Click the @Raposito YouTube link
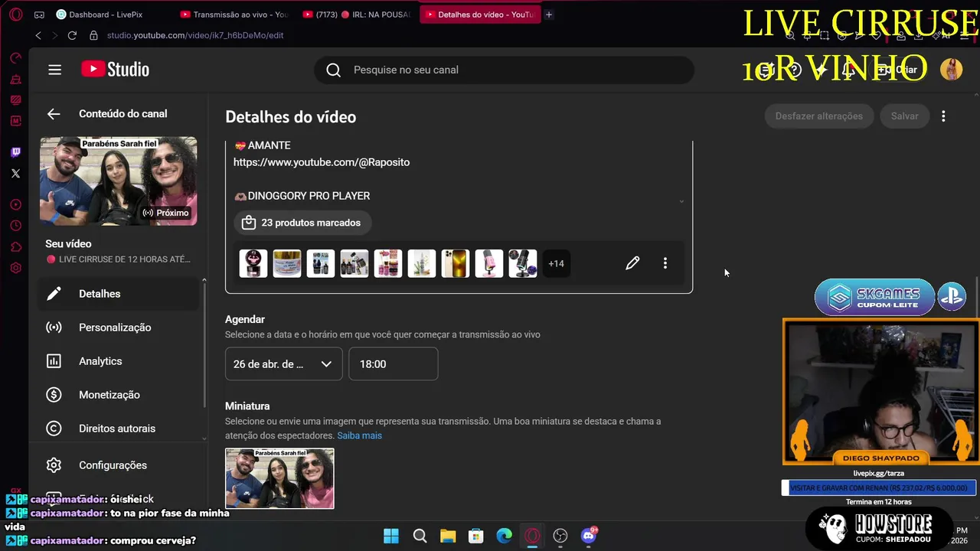The image size is (980, 551). (322, 162)
